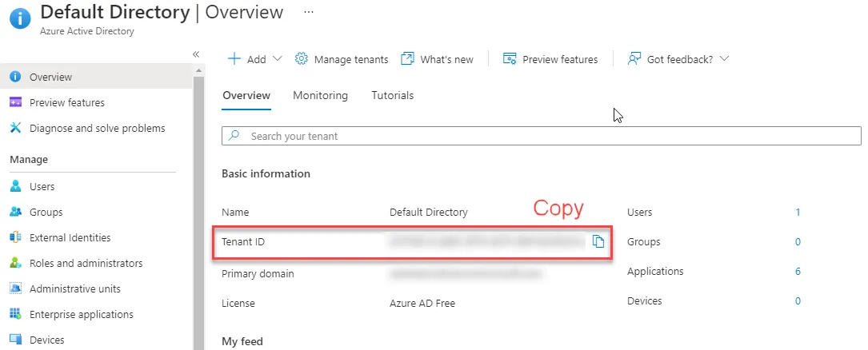This screenshot has width=868, height=350.
Task: Click the Primary domain label
Action: click(258, 274)
